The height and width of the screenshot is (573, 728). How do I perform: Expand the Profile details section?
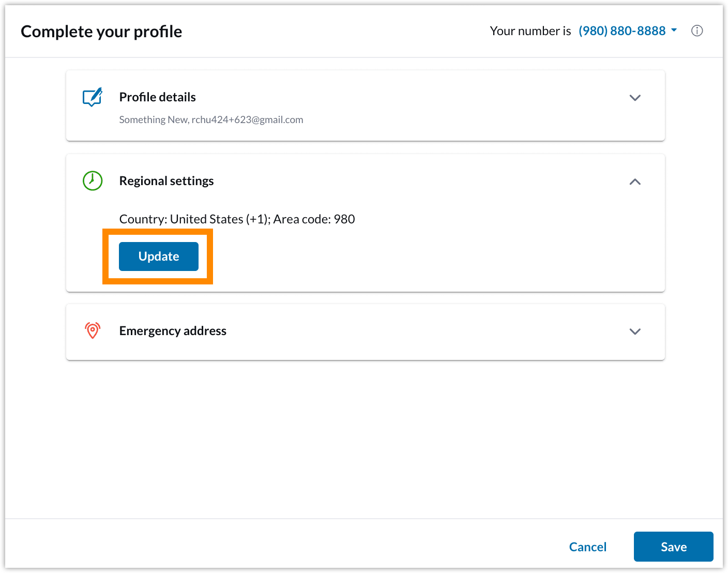pyautogui.click(x=635, y=98)
